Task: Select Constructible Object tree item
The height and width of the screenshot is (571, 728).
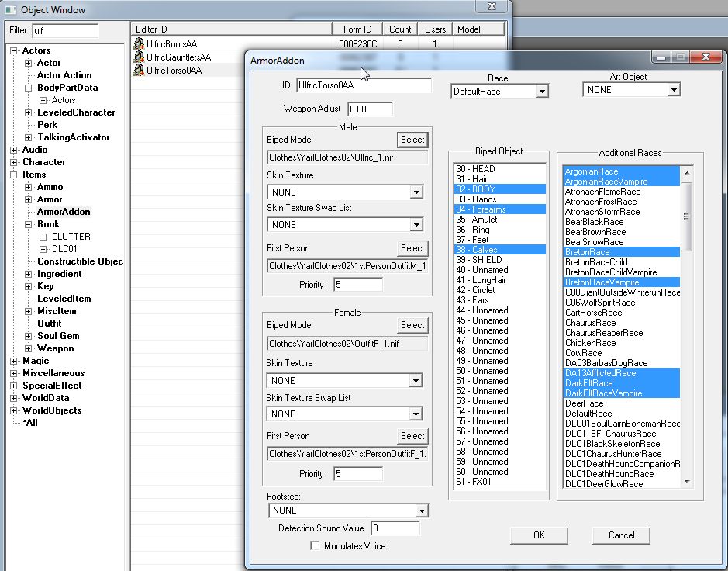Action: click(80, 261)
